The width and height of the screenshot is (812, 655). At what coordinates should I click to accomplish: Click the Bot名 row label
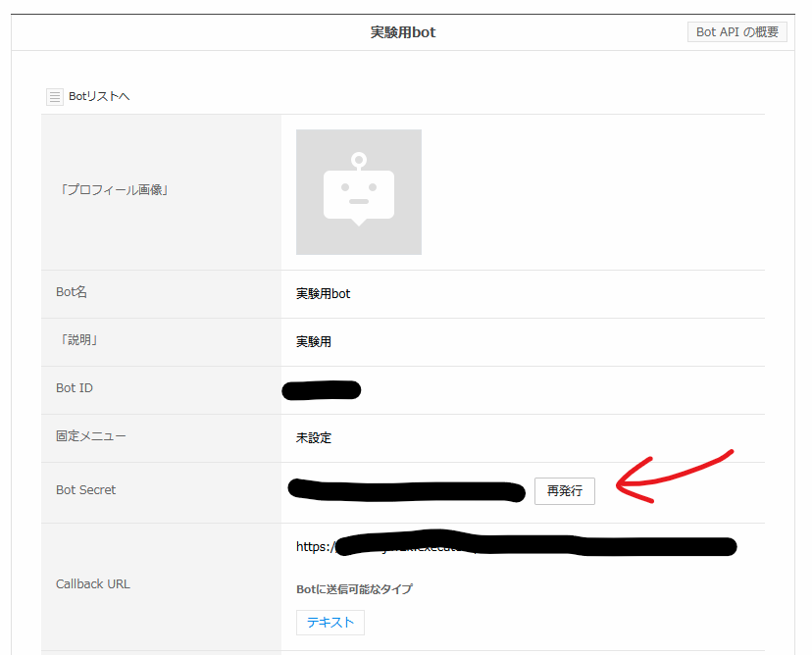pos(72,292)
